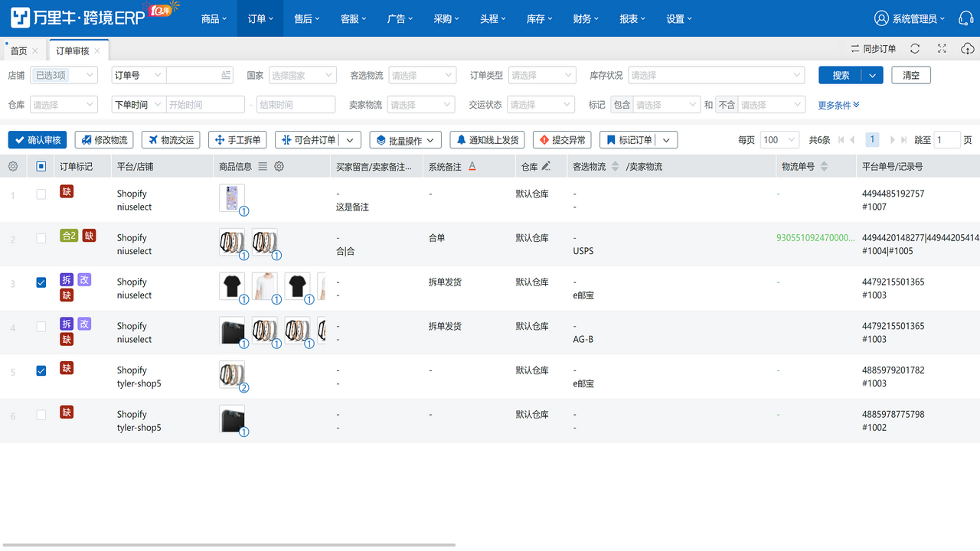Image resolution: width=980 pixels, height=551 pixels.
Task: Click the 拆 split tag on row 3
Action: [67, 280]
